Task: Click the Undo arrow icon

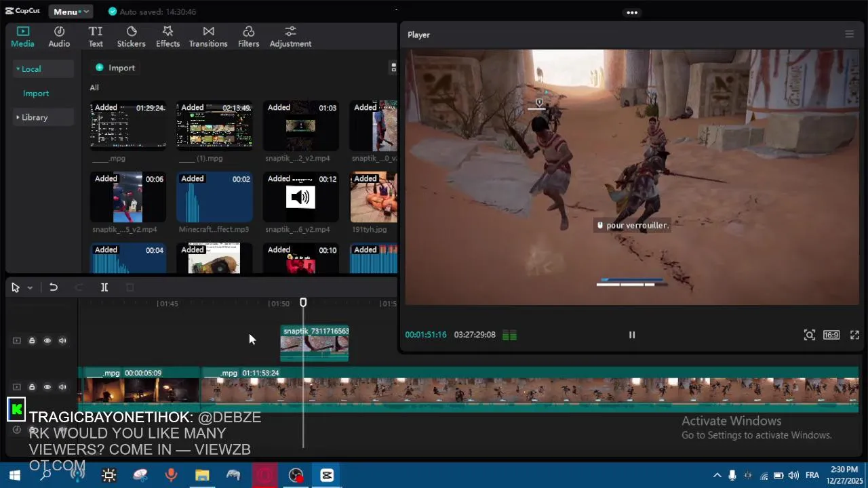Action: pos(54,287)
